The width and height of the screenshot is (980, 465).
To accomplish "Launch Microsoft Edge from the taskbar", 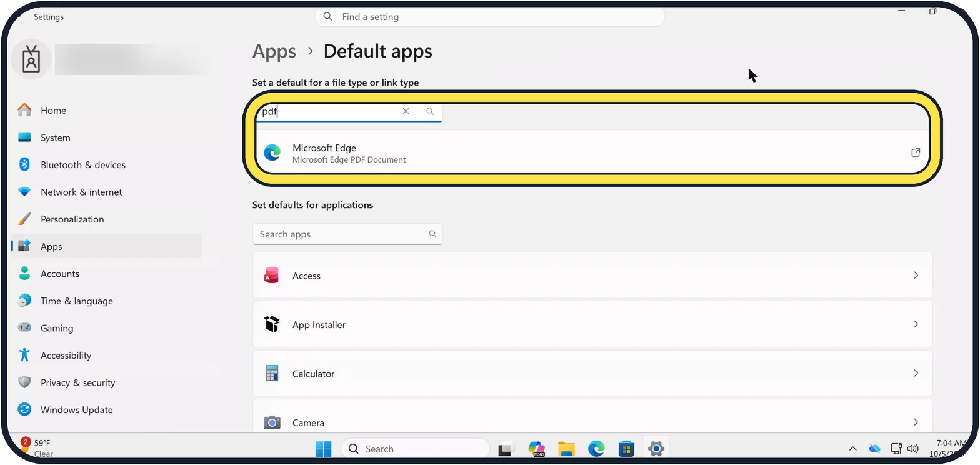I will click(596, 449).
